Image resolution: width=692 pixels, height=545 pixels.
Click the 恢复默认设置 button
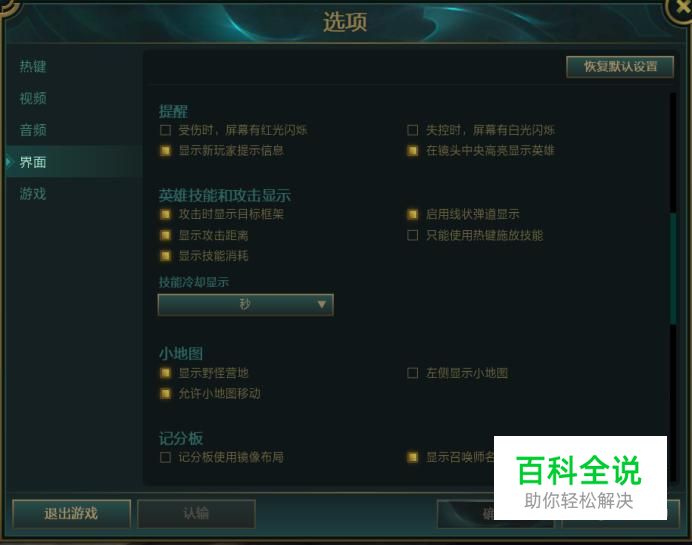[x=620, y=67]
